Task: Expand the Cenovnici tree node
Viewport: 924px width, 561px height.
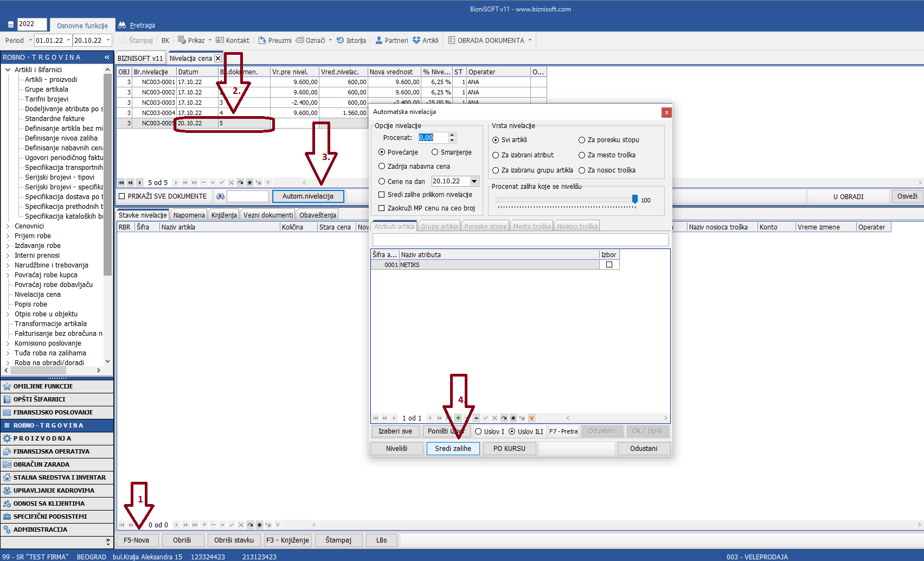Action: pyautogui.click(x=8, y=226)
